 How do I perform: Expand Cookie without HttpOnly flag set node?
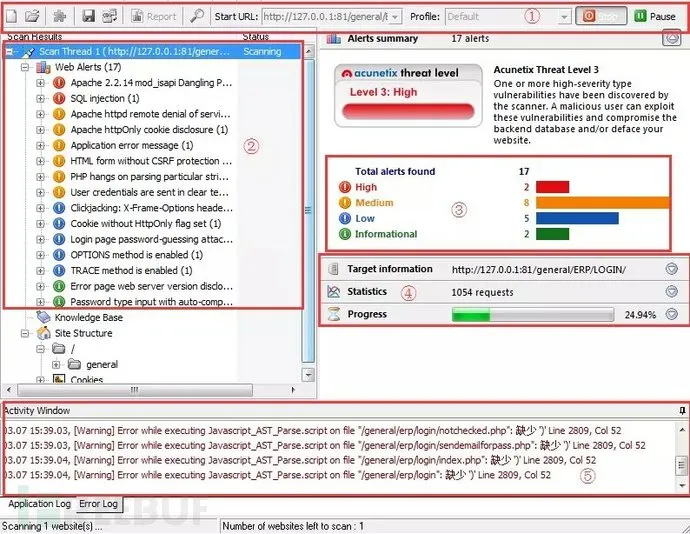pos(40,224)
